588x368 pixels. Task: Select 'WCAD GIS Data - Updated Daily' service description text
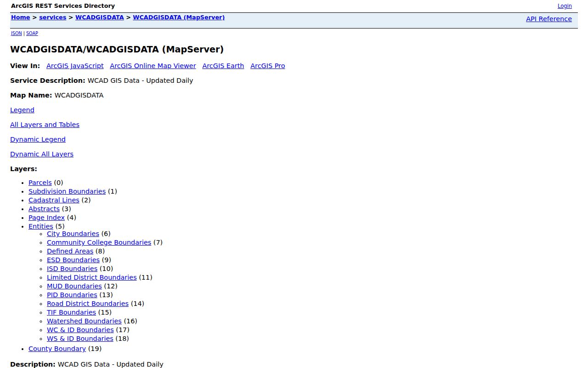140,80
